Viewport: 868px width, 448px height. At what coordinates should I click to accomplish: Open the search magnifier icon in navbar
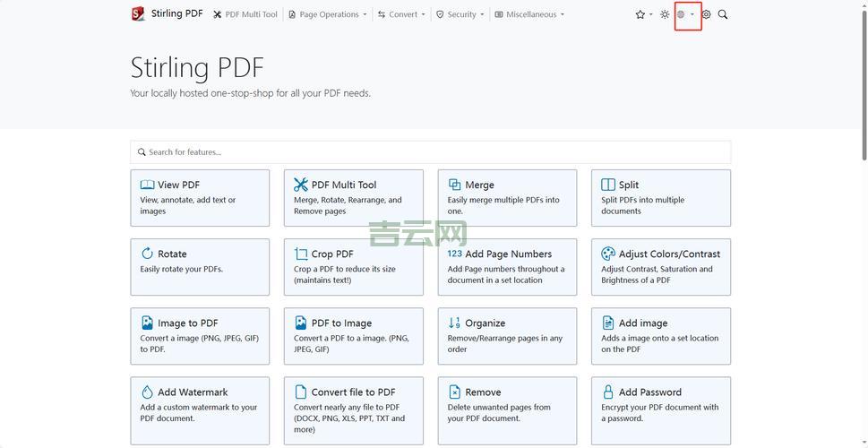point(723,14)
